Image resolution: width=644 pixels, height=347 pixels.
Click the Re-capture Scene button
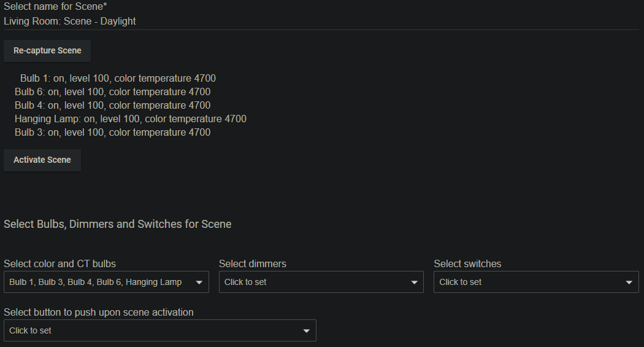(x=47, y=51)
